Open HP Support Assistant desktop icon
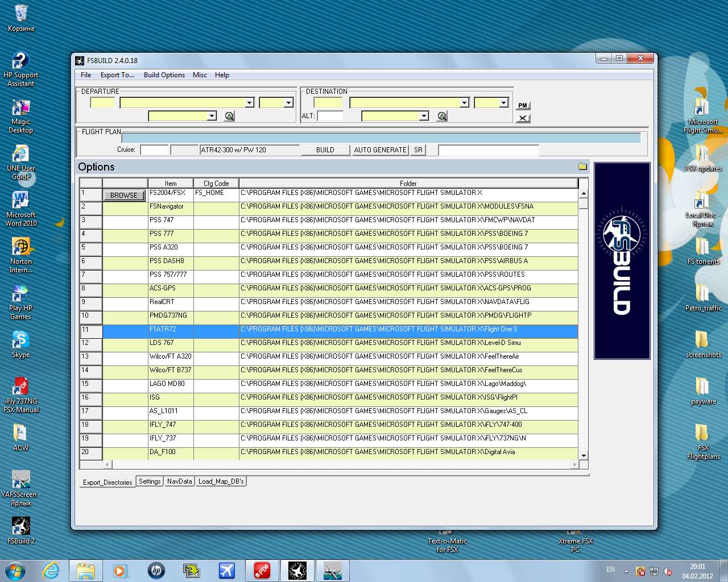 (21, 69)
